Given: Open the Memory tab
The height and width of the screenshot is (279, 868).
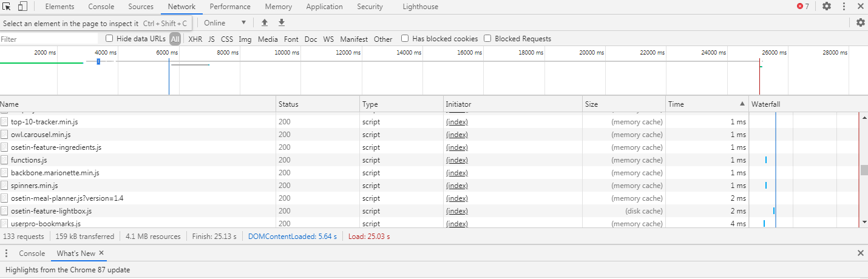Looking at the screenshot, I should click(x=278, y=7).
